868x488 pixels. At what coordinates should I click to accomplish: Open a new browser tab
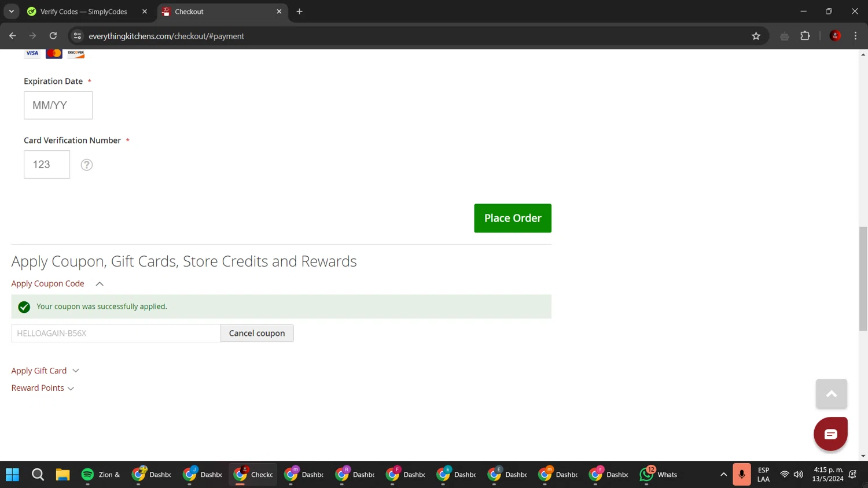[x=299, y=12]
